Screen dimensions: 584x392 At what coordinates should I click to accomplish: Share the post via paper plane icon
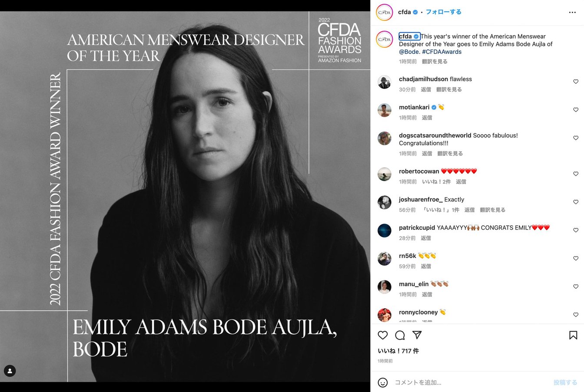pos(417,335)
